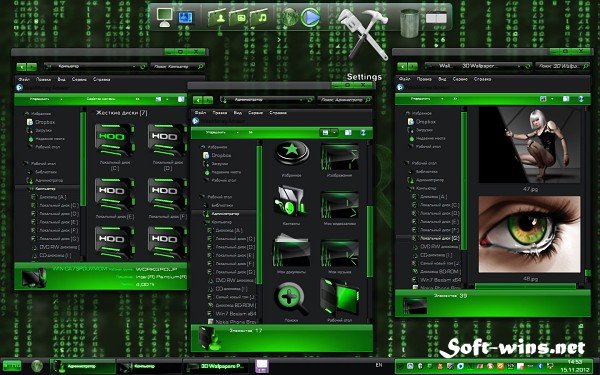This screenshot has height=375, width=600.
Task: Open Локальный диск (D:) HDD icon in Компьютер window
Action: pyautogui.click(x=167, y=139)
